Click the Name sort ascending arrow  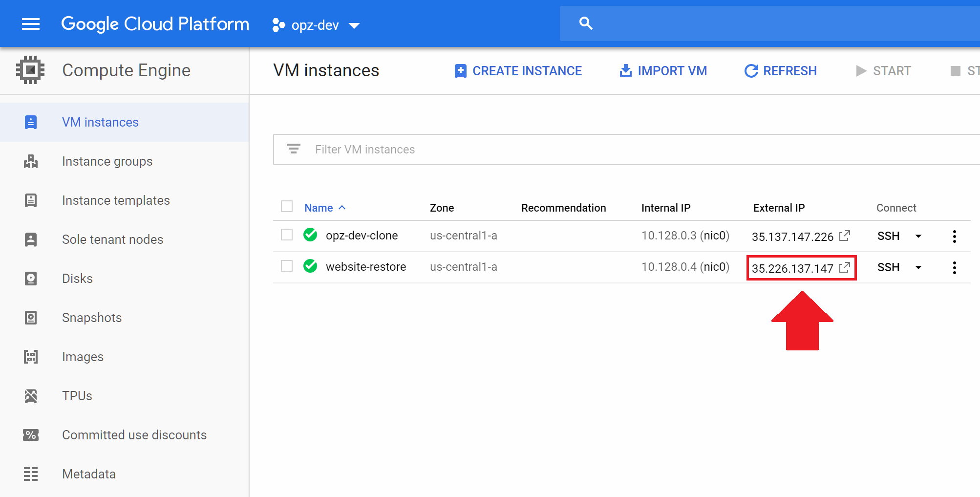click(x=342, y=208)
